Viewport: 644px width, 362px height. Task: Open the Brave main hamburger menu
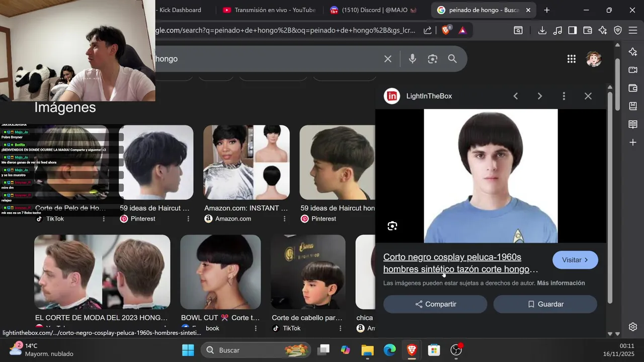(633, 30)
